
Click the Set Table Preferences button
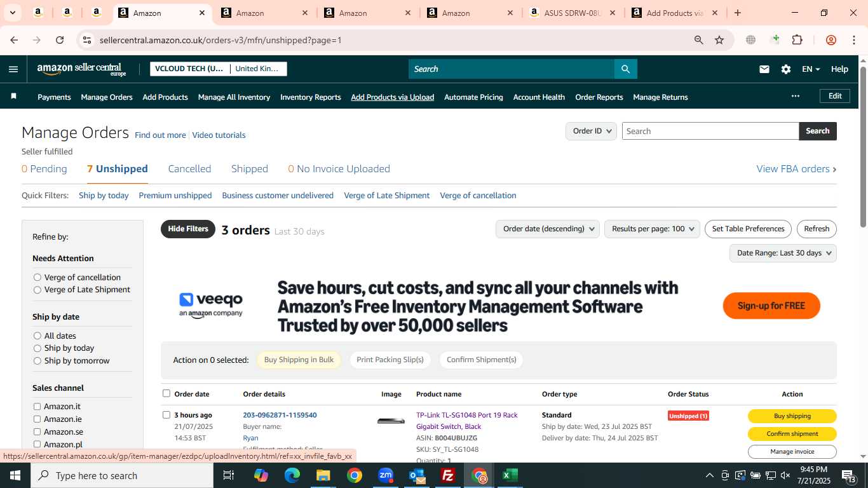point(748,229)
